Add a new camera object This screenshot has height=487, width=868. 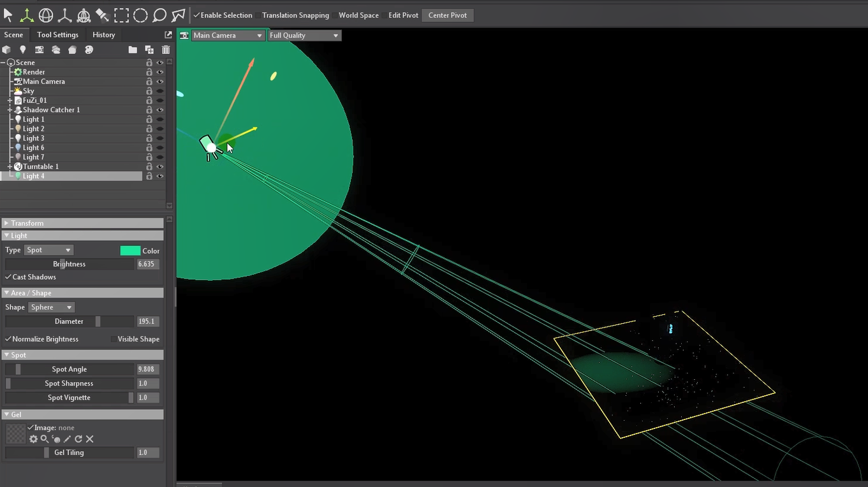40,50
